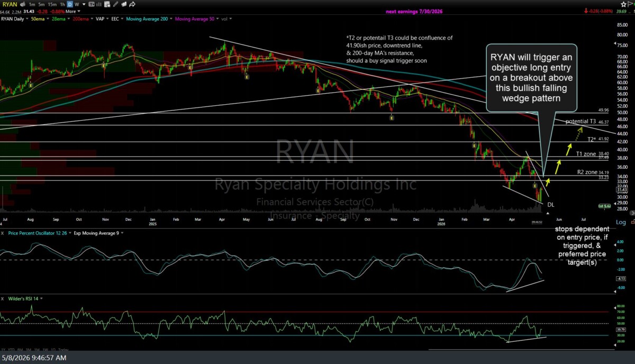635x364 pixels.
Task: Select the YTD range at the bottom
Action: (11, 350)
